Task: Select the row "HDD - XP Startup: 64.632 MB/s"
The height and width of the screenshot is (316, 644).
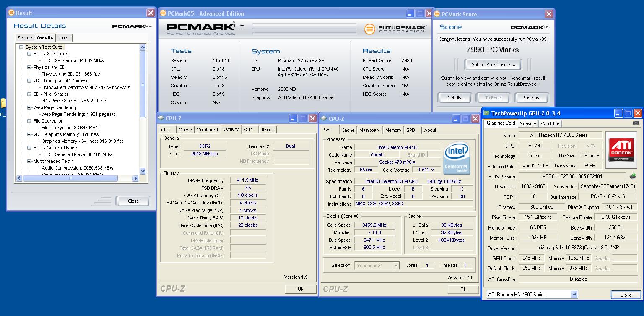Action: (x=72, y=60)
